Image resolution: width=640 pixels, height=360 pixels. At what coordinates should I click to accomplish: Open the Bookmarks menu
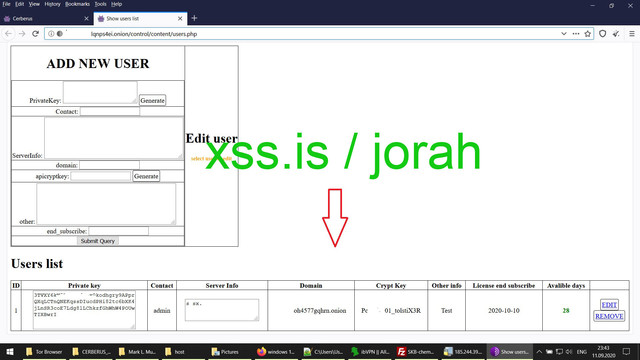click(77, 4)
